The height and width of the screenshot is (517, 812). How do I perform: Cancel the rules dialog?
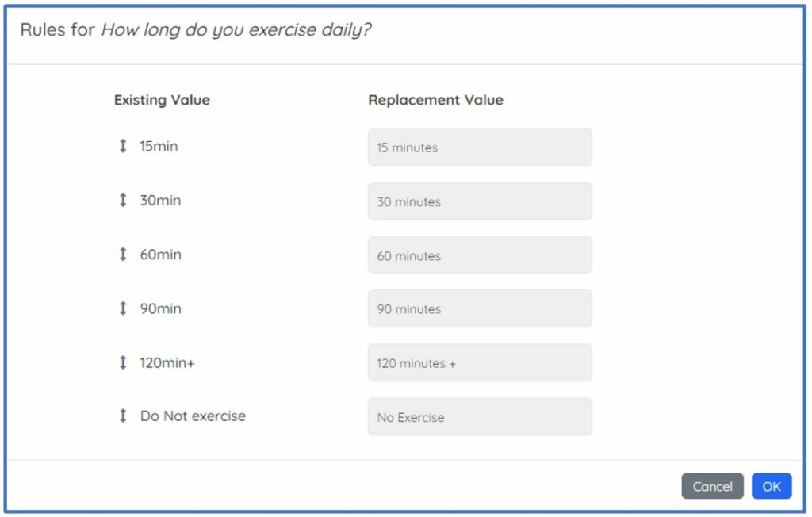[712, 486]
